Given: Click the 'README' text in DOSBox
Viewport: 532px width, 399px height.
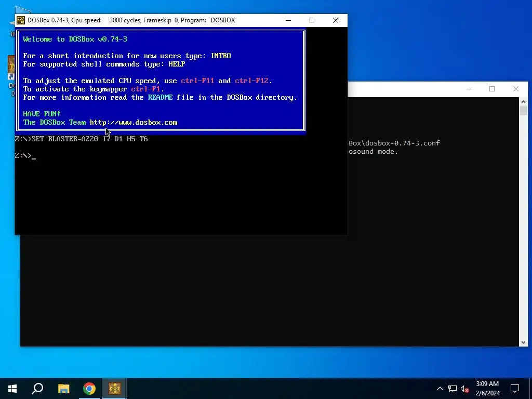Looking at the screenshot, I should [x=160, y=97].
